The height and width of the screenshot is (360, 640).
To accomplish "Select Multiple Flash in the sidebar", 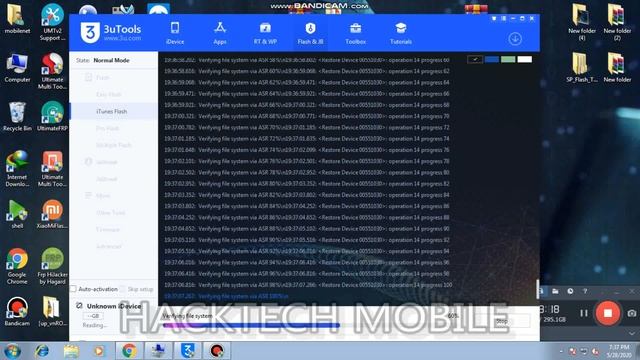I will (x=113, y=145).
